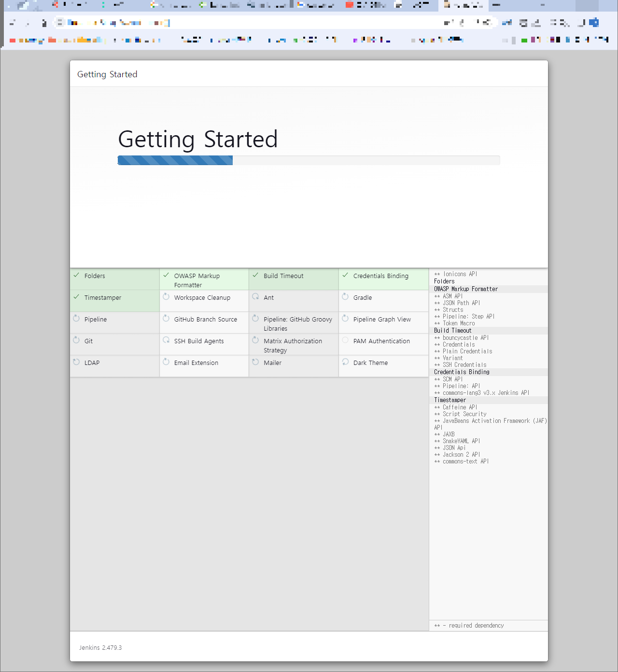The height and width of the screenshot is (672, 618).
Task: Click spinner icon beside Matrix Authorization Strategy
Action: click(x=255, y=340)
